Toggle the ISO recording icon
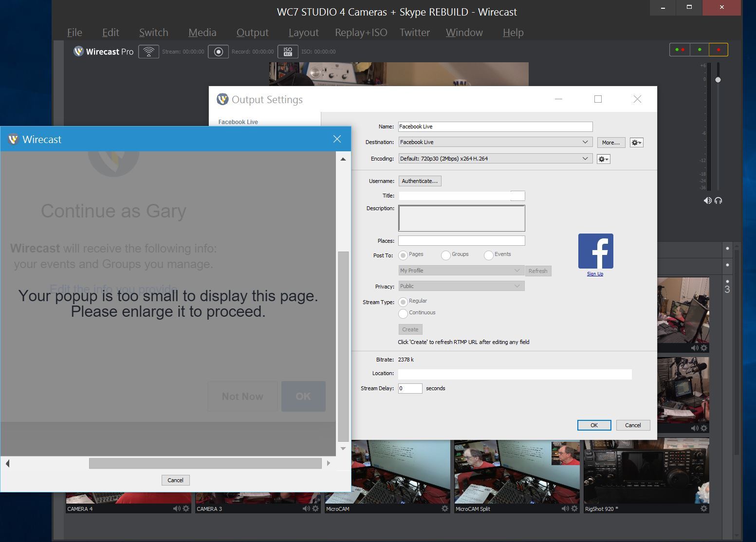 (288, 52)
